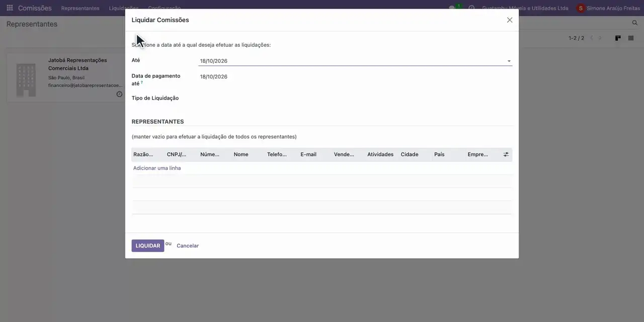This screenshot has width=644, height=322.
Task: Close the Liquidar Comissões dialog
Action: (510, 20)
